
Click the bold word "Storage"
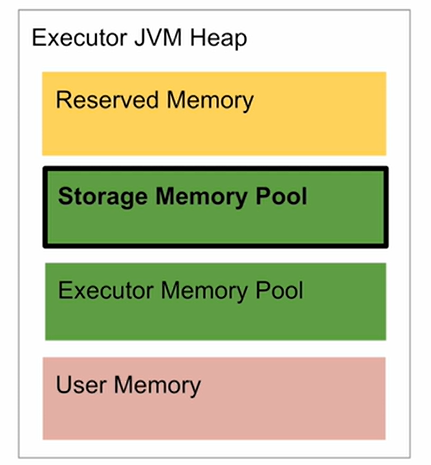pyautogui.click(x=103, y=197)
